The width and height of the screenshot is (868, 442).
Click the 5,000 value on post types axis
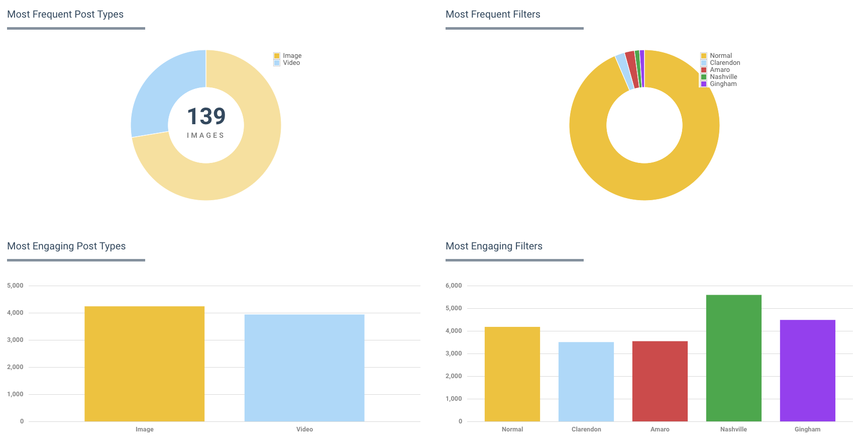[x=15, y=286]
